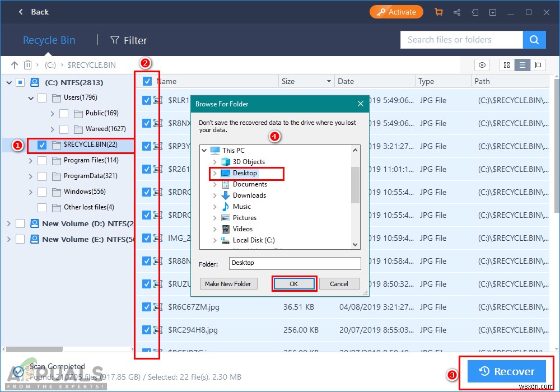The height and width of the screenshot is (392, 560).
Task: Check the ProgramData(321) checkbox
Action: pyautogui.click(x=42, y=176)
